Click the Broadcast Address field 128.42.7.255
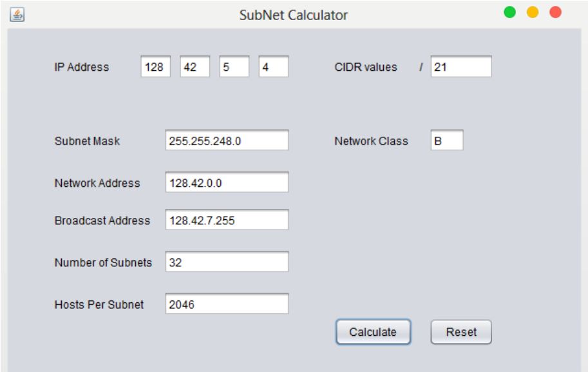The width and height of the screenshot is (588, 372). (227, 220)
